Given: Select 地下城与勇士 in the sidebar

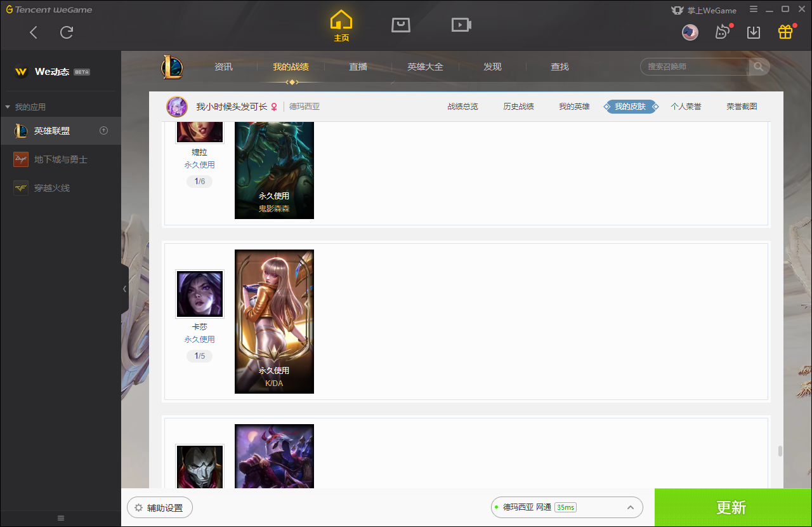Looking at the screenshot, I should point(60,159).
